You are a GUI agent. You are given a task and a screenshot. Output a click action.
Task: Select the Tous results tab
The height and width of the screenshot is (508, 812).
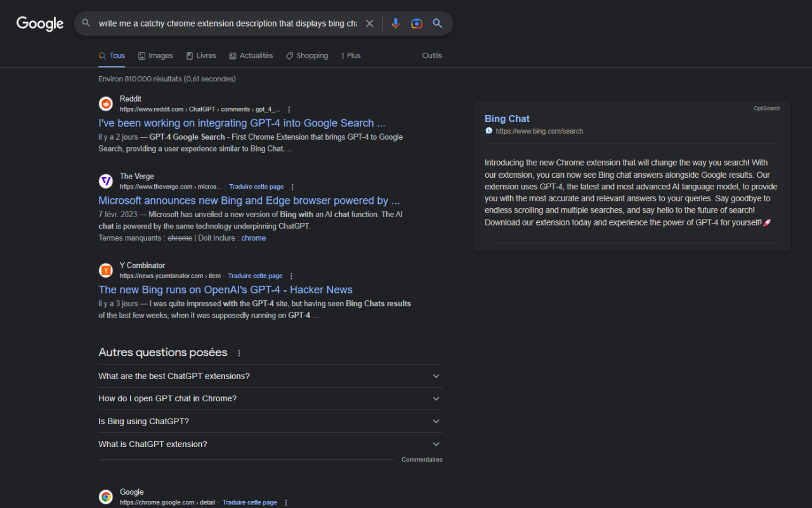[112, 56]
